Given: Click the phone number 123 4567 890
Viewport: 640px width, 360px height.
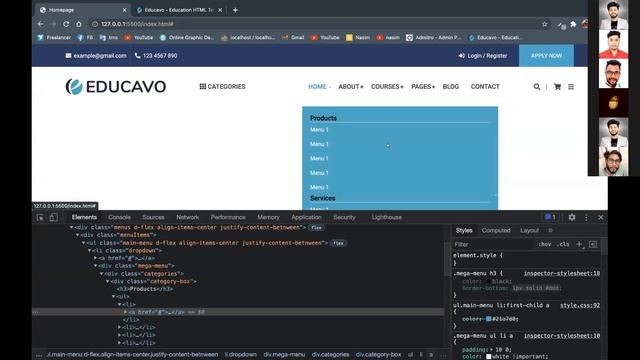Looking at the screenshot, I should coord(156,56).
